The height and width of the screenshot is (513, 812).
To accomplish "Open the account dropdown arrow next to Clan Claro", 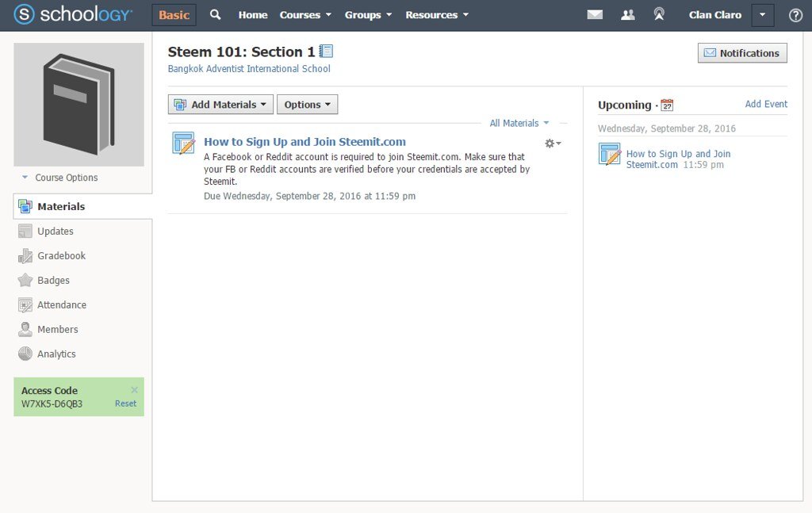I will (762, 15).
